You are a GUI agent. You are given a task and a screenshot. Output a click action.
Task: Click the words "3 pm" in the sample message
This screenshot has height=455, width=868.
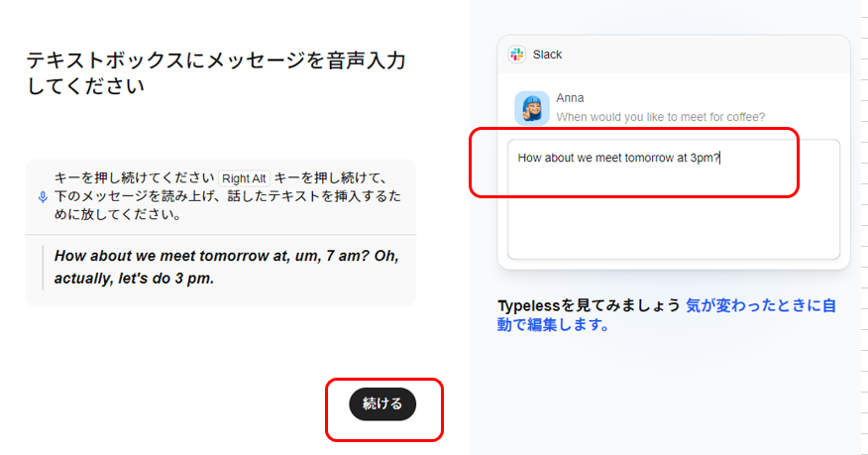(x=196, y=278)
